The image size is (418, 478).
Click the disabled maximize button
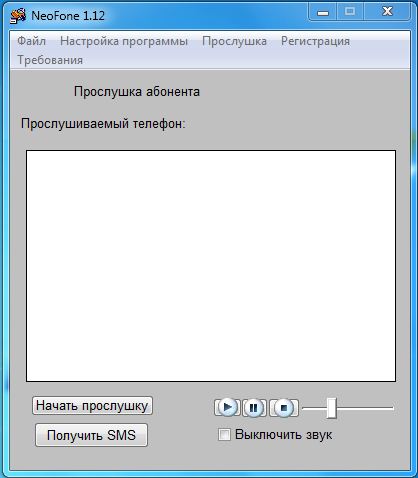pos(350,12)
